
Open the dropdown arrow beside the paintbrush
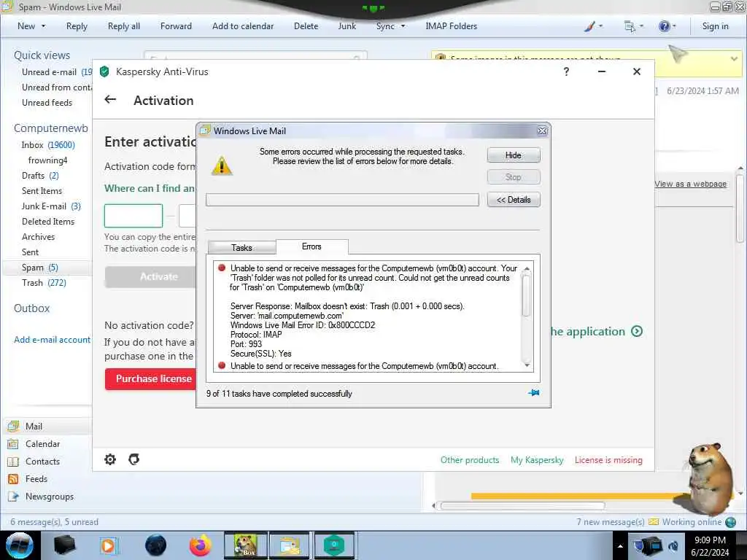(x=600, y=26)
